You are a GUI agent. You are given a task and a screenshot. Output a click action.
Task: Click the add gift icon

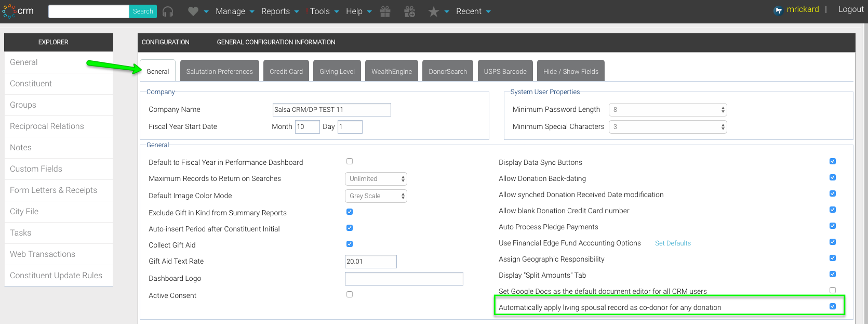(x=410, y=11)
